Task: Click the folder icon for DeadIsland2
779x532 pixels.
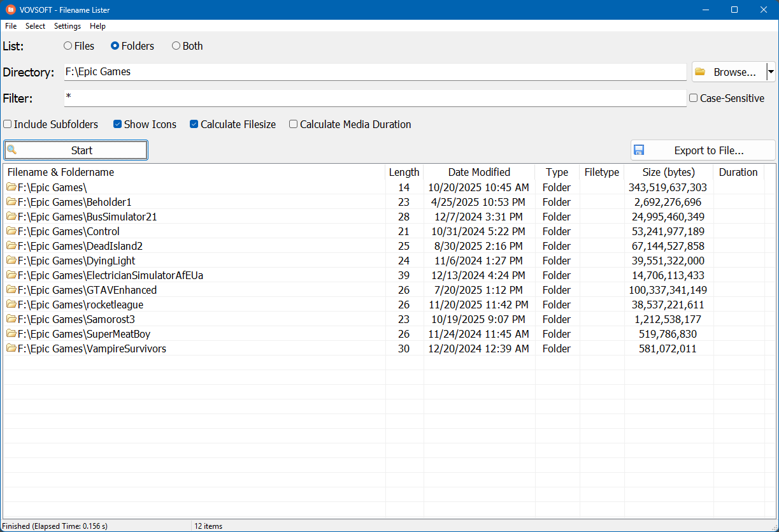Action: (11, 246)
